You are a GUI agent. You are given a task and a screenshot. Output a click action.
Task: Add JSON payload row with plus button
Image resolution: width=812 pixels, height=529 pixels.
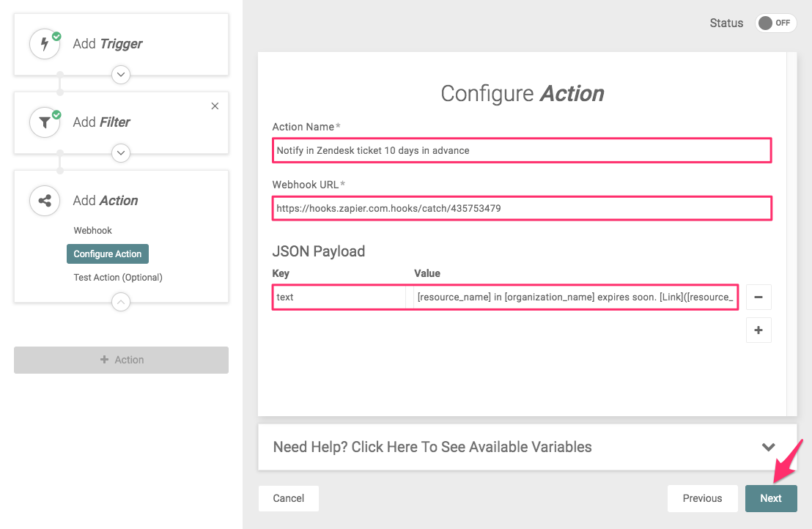(758, 330)
